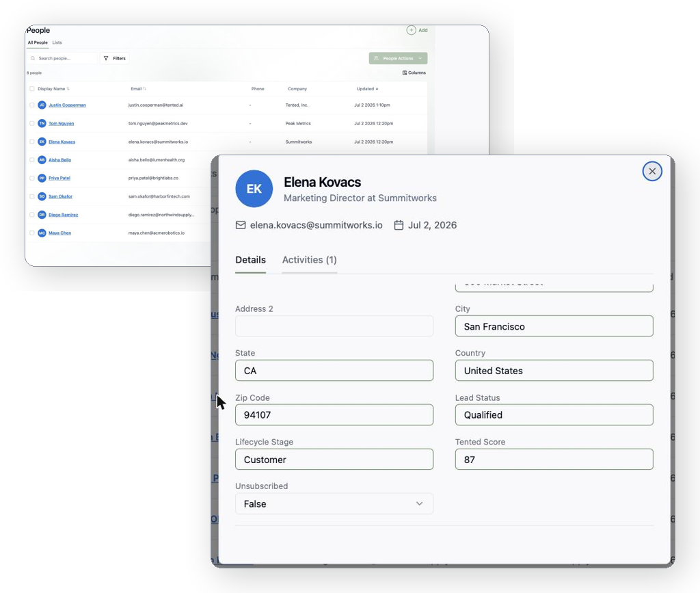The width and height of the screenshot is (700, 593).
Task: Click the Company column header
Action: [297, 89]
